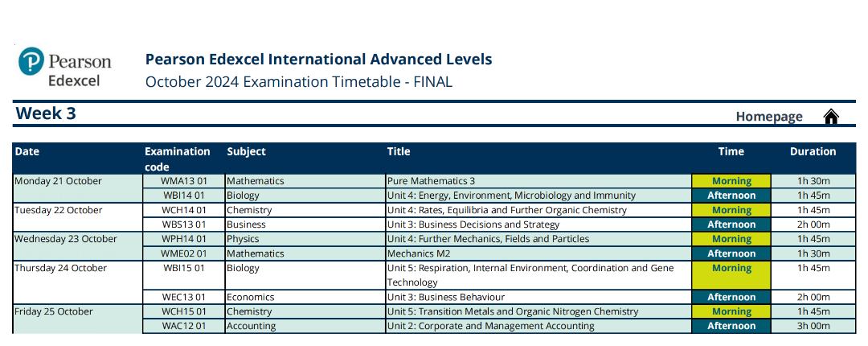Click exam code WAC12 01

[184, 326]
